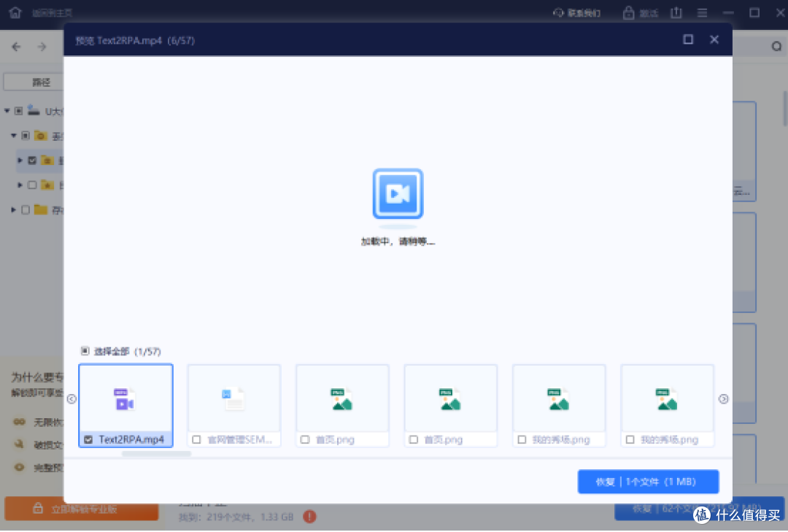Toggle the select all (1/57) checkbox
This screenshot has height=532, width=788.
coord(85,351)
